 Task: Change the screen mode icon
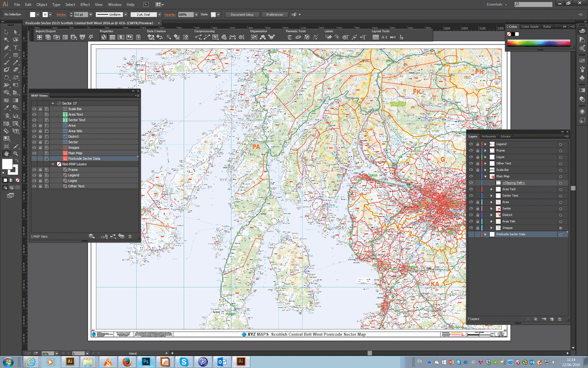click(10, 195)
